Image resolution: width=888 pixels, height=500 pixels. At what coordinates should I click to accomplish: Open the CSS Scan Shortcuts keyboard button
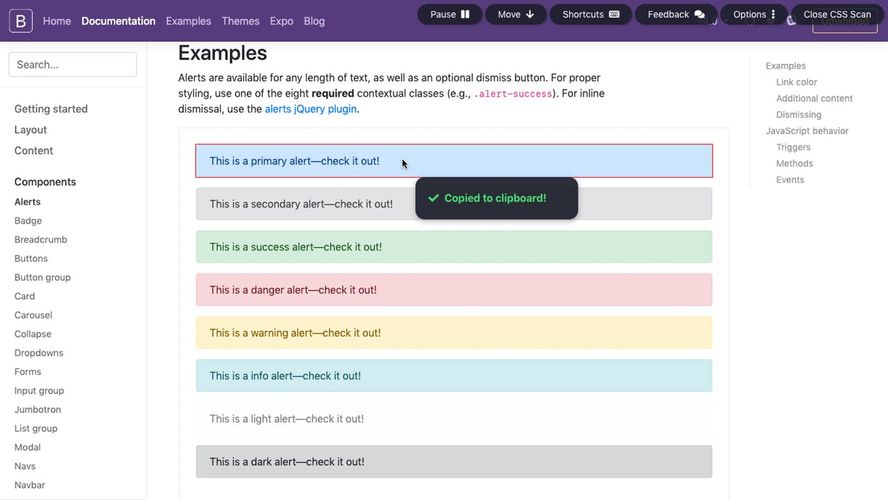click(591, 15)
